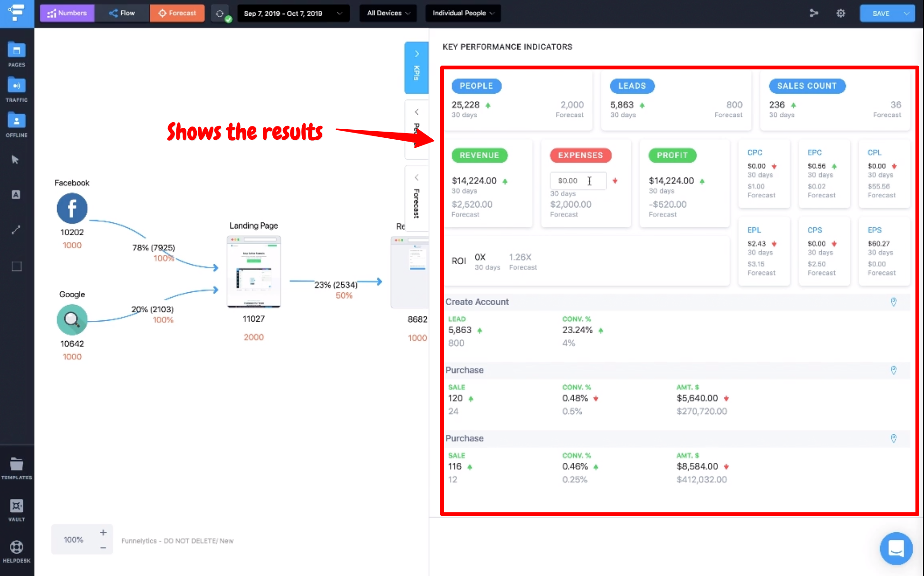
Task: Select the arrow pointer tool
Action: point(16,160)
